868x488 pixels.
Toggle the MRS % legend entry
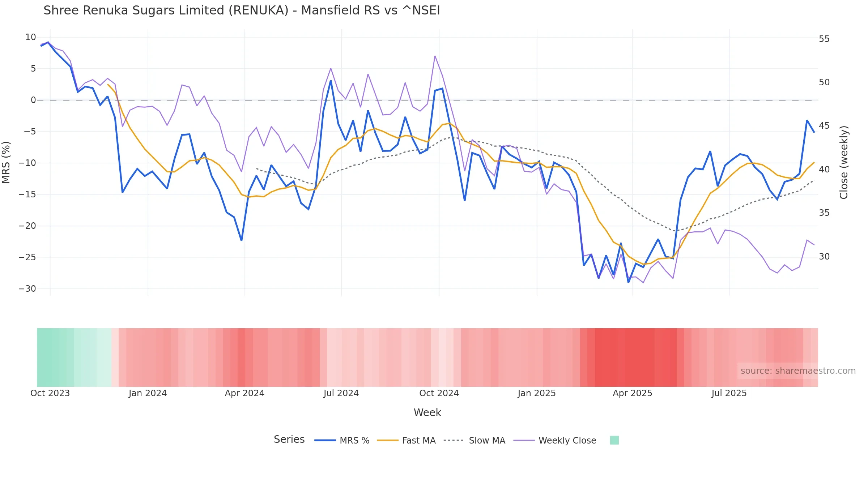342,440
